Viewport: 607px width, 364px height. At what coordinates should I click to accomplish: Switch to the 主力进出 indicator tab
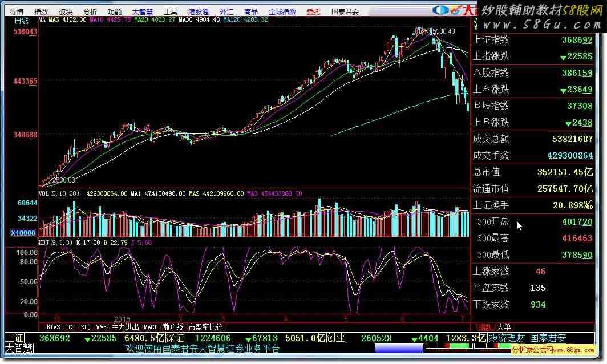point(125,327)
